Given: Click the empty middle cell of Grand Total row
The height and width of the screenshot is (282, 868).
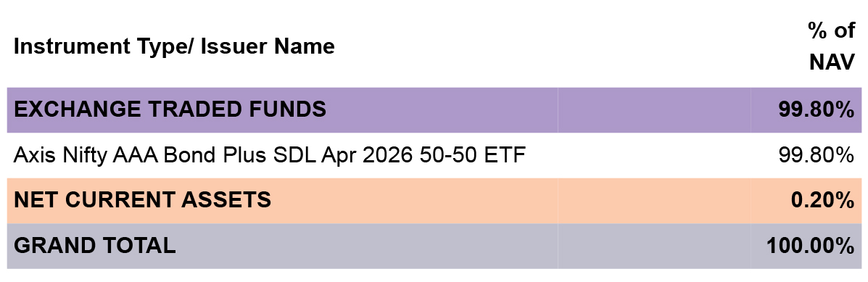Looking at the screenshot, I should (x=654, y=246).
